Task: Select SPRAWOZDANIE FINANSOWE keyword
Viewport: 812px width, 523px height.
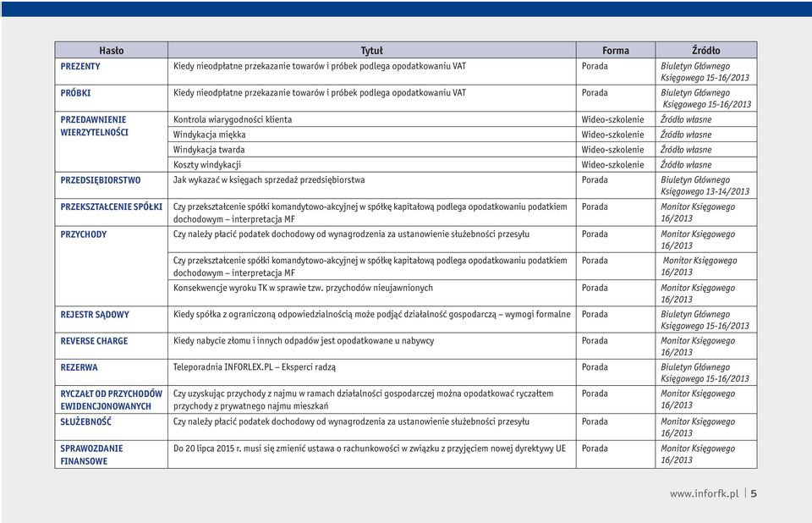Action: click(x=91, y=455)
